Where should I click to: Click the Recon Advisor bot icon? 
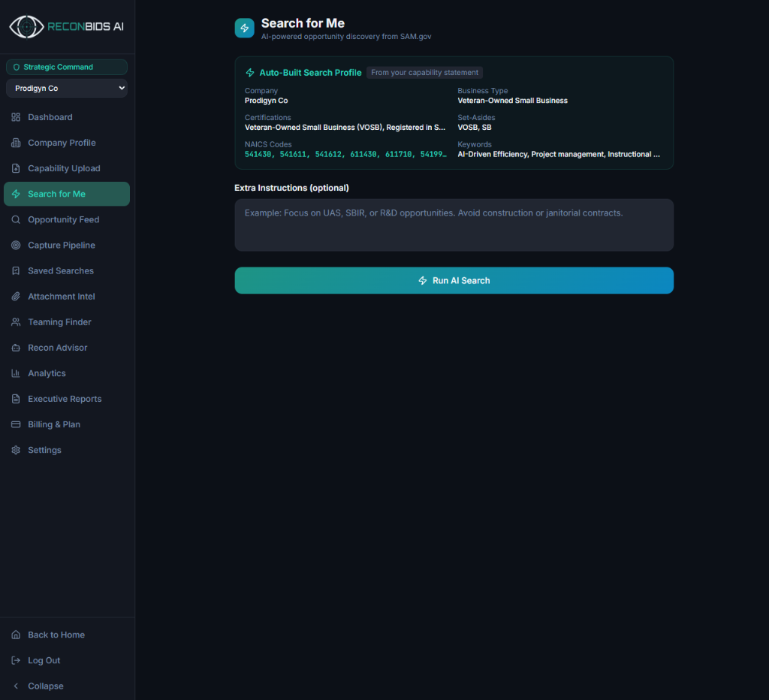pyautogui.click(x=16, y=348)
